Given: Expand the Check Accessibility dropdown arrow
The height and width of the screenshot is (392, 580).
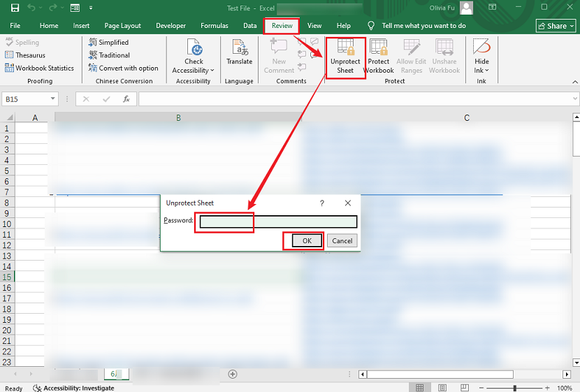Looking at the screenshot, I should point(212,71).
